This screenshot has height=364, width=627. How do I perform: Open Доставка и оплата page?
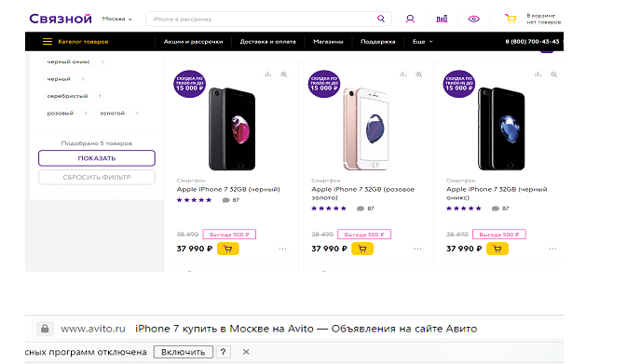[267, 42]
